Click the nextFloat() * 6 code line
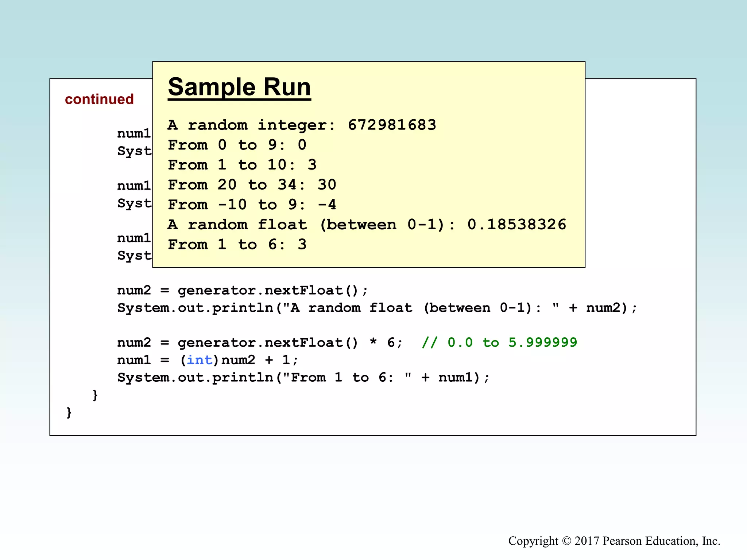Screen dimensions: 747x560 [260, 343]
